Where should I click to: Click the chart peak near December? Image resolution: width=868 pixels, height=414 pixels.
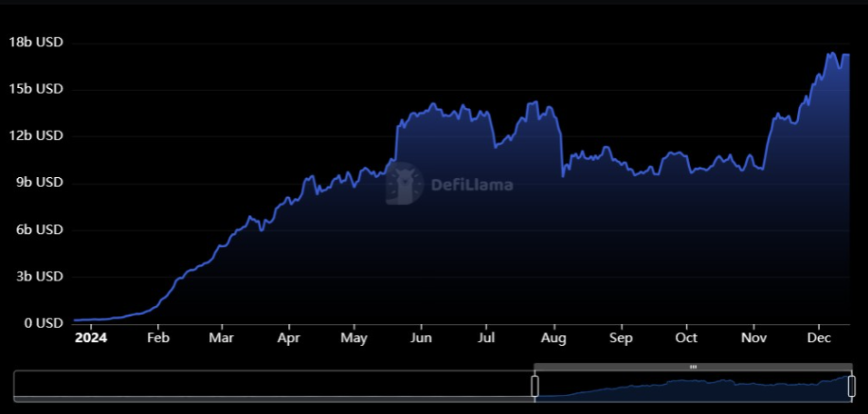(x=831, y=54)
